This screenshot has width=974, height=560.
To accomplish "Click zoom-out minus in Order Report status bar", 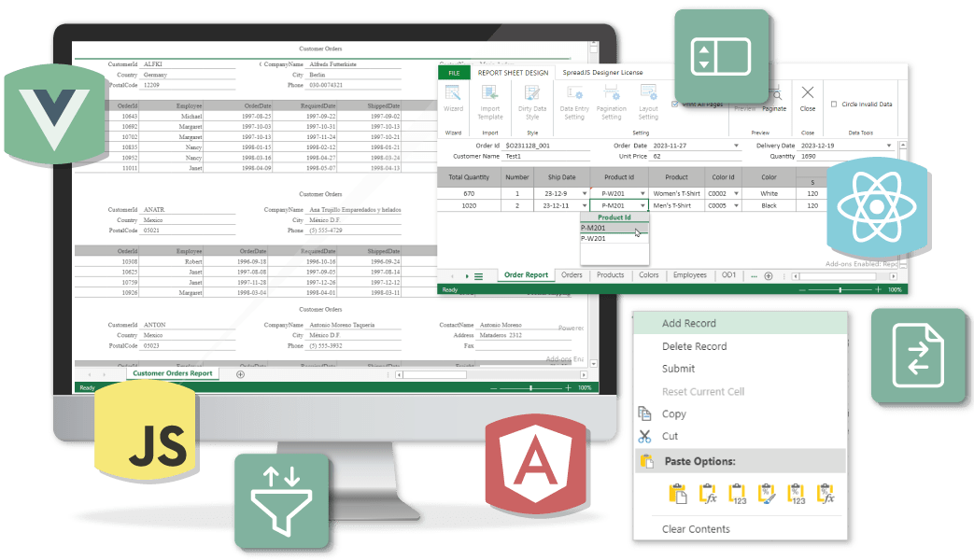I will coord(802,290).
